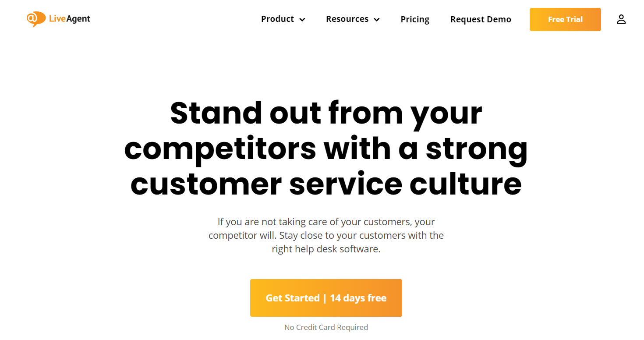Start with Get Started 14 days free button
Image resolution: width=644 pixels, height=340 pixels.
[326, 298]
